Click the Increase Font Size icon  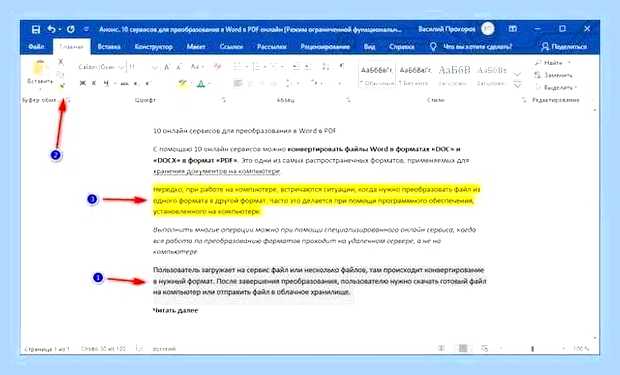[x=167, y=67]
